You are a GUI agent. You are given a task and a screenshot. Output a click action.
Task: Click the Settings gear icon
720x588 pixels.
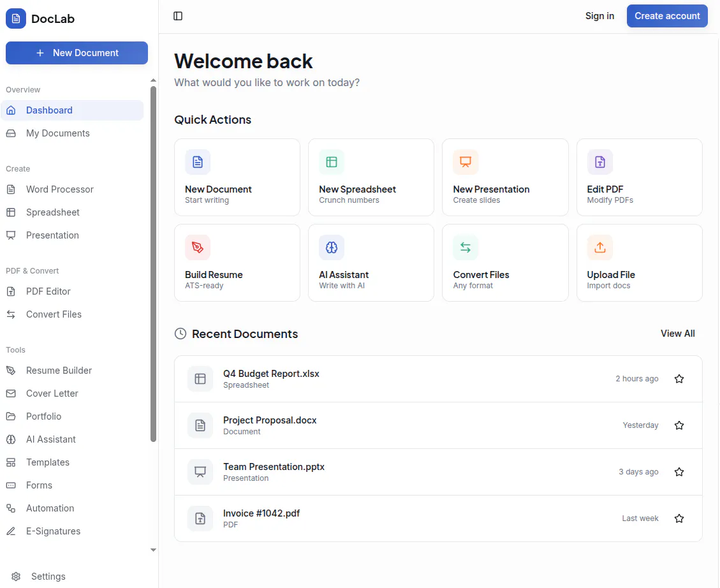click(x=16, y=577)
